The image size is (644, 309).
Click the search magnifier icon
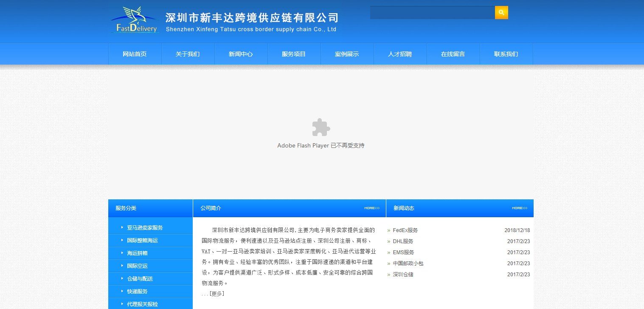[501, 12]
